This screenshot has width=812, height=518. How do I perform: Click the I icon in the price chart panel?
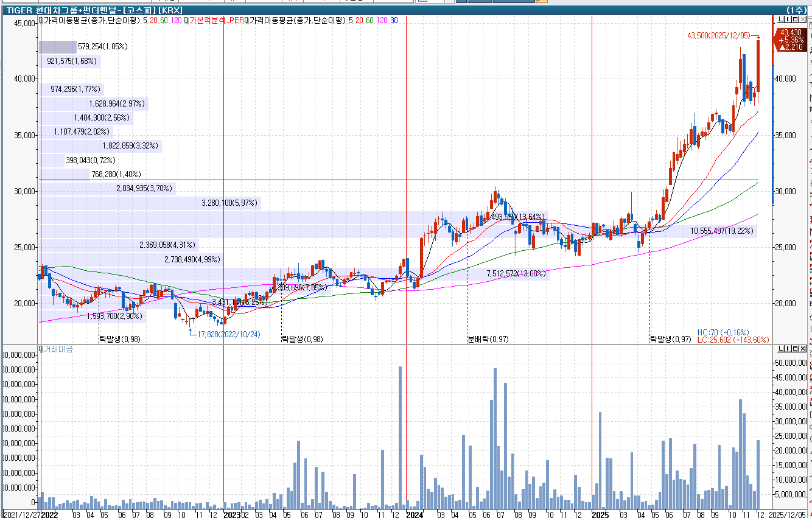(x=788, y=19)
